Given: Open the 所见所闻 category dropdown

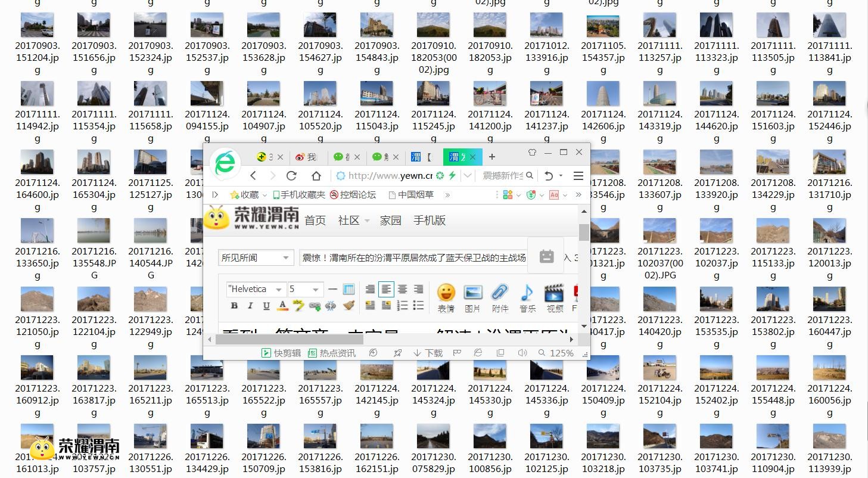Looking at the screenshot, I should pyautogui.click(x=256, y=257).
